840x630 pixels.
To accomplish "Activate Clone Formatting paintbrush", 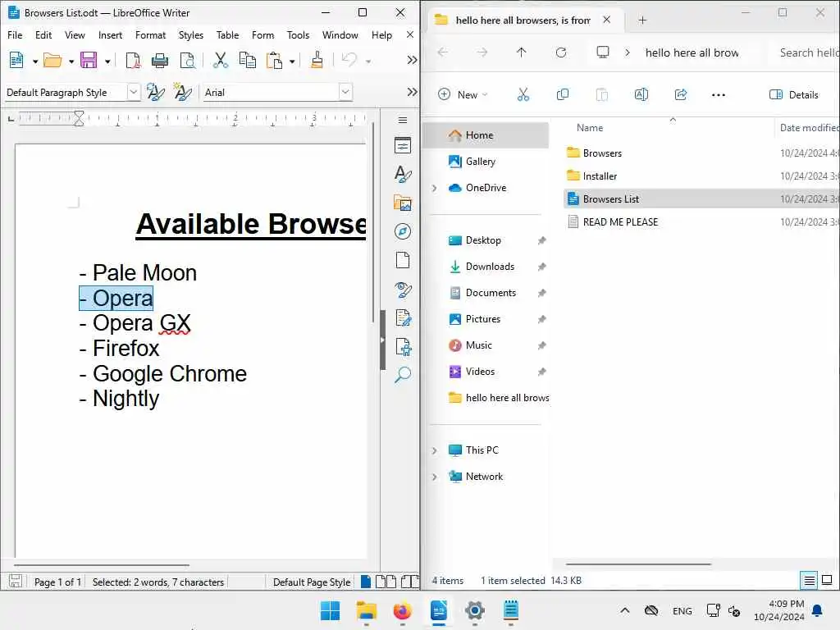I will pos(317,60).
